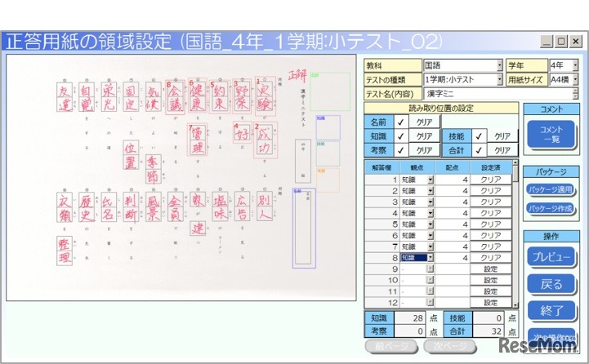Click クリア in answer row 1
Screen dimensions: 589x364
[x=491, y=180]
